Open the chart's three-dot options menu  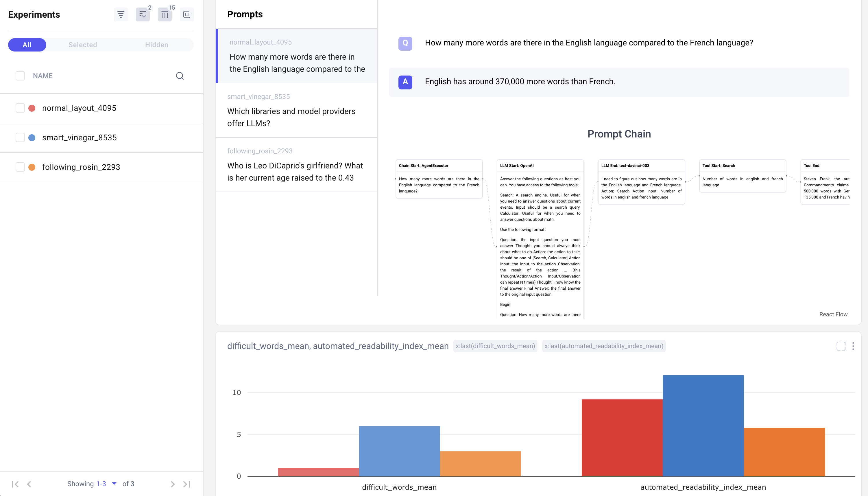(x=853, y=346)
